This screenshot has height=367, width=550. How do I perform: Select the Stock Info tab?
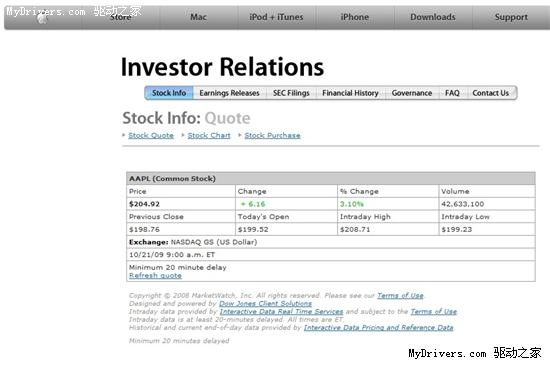[x=169, y=93]
